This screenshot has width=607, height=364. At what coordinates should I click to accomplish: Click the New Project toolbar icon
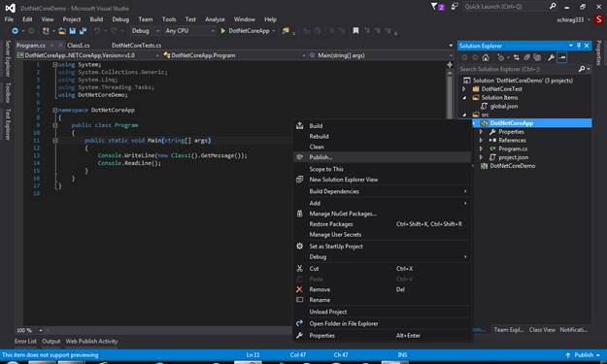46,30
